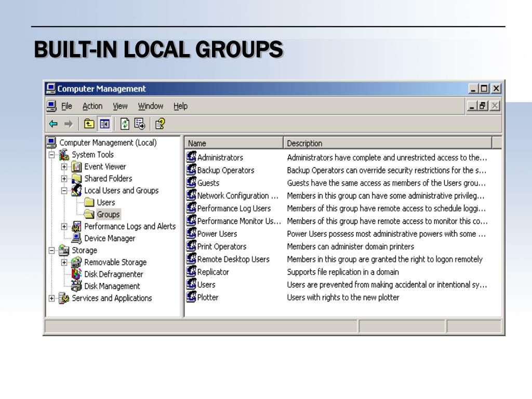Click the Print Operators group icon

(x=191, y=246)
